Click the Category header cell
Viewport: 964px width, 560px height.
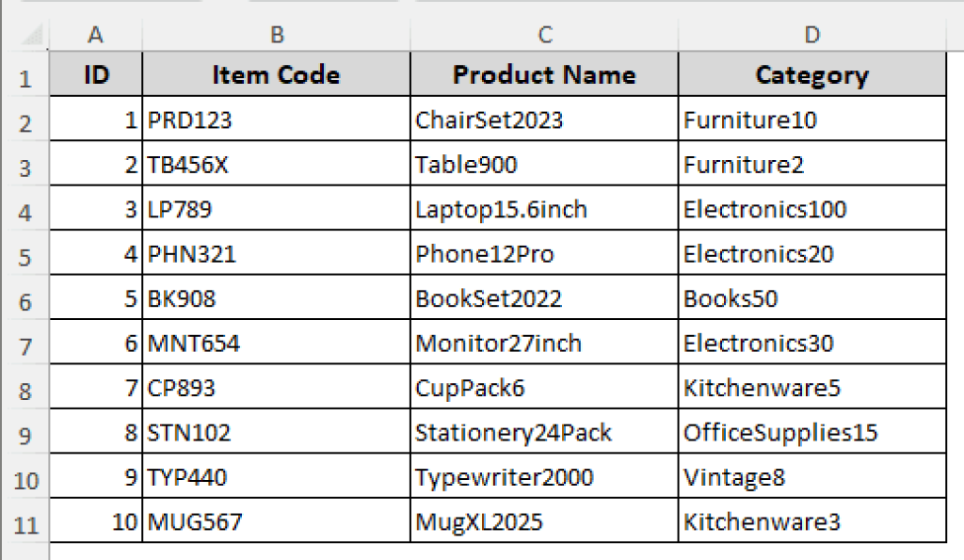click(811, 75)
